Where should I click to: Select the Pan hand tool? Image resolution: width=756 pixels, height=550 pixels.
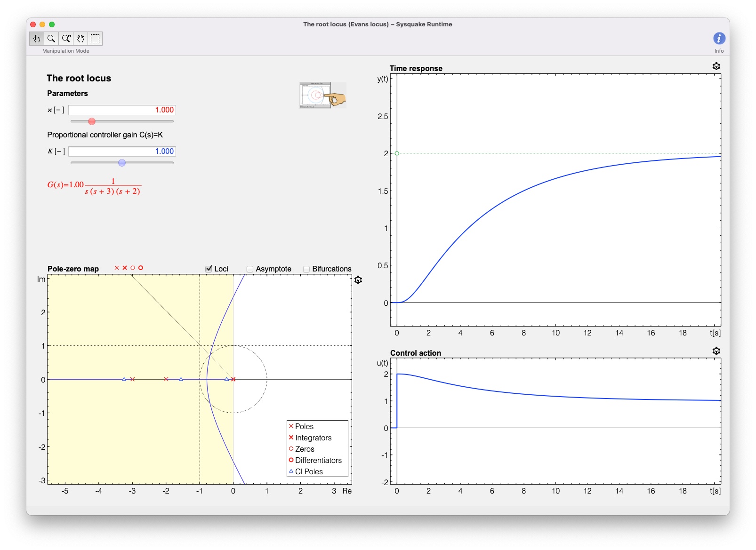pos(80,39)
